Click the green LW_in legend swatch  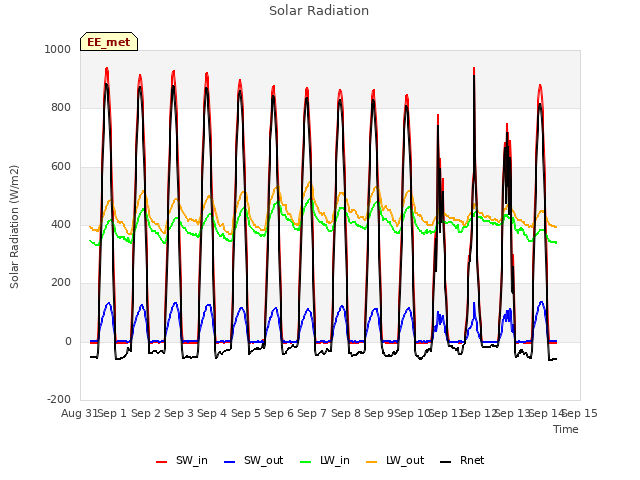coord(306,462)
